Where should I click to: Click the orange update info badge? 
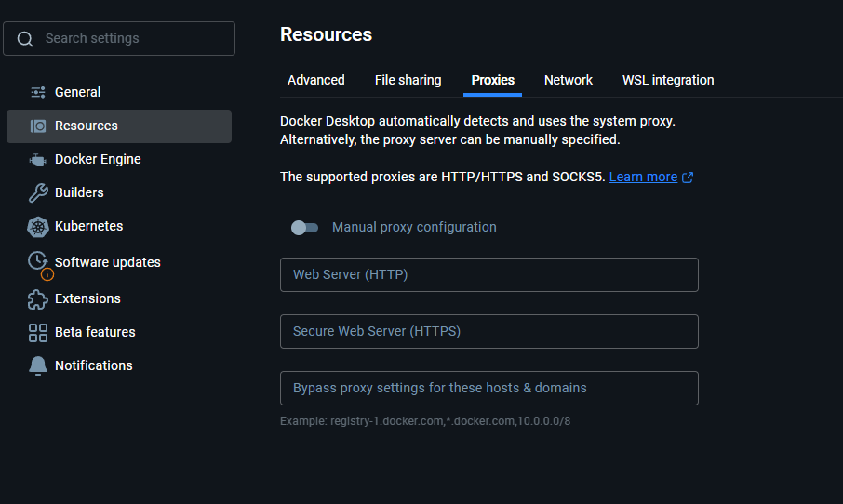(47, 274)
